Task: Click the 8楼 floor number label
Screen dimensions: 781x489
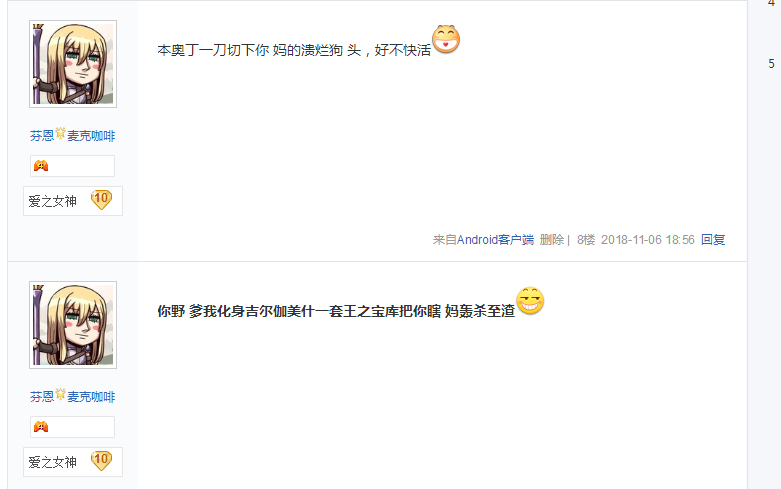Action: [586, 240]
